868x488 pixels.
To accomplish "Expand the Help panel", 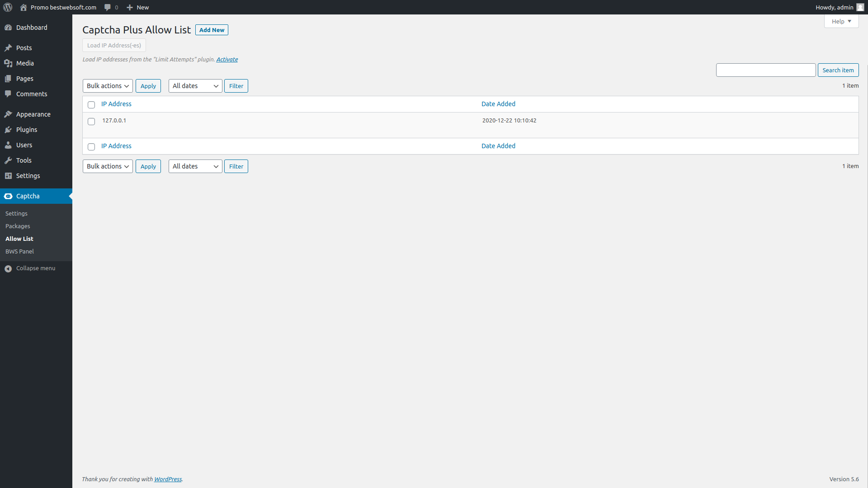I will pos(841,21).
